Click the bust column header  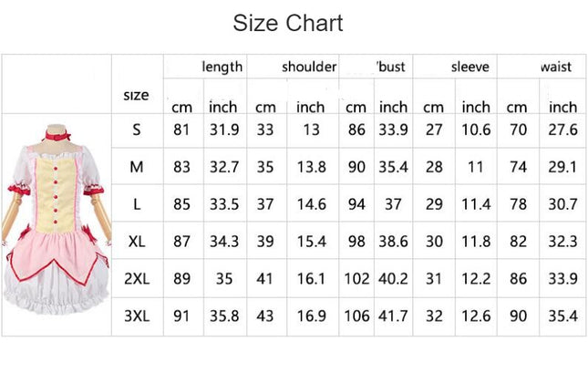pyautogui.click(x=391, y=67)
